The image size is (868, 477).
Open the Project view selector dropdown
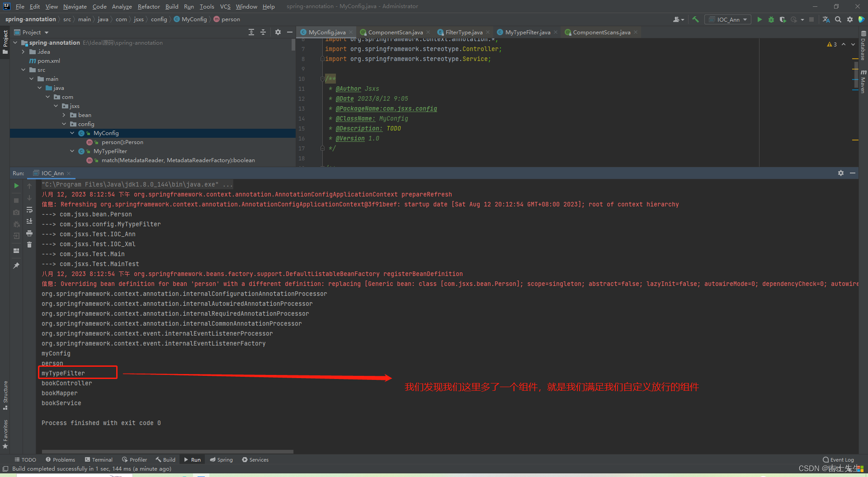[31, 32]
